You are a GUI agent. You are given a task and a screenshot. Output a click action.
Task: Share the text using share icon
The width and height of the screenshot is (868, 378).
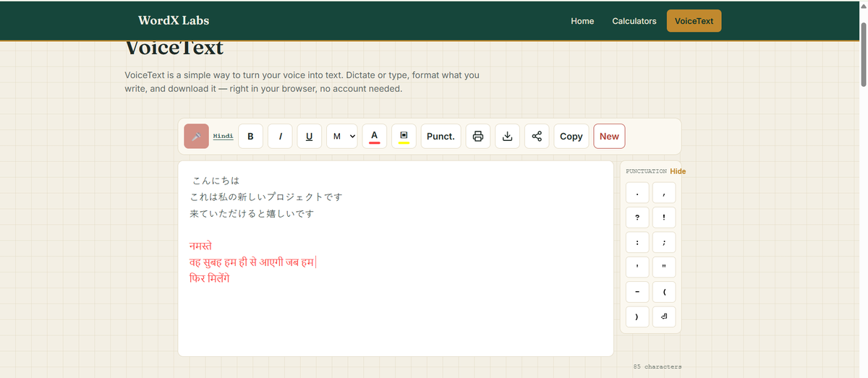(x=537, y=136)
